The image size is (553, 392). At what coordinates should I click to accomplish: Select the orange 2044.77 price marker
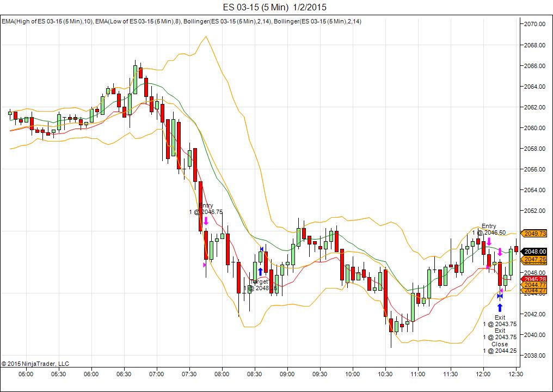pyautogui.click(x=535, y=284)
